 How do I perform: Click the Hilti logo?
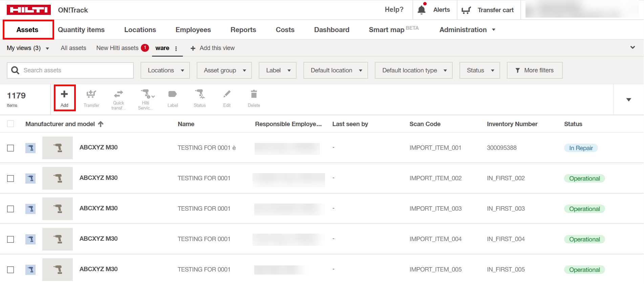pyautogui.click(x=29, y=10)
